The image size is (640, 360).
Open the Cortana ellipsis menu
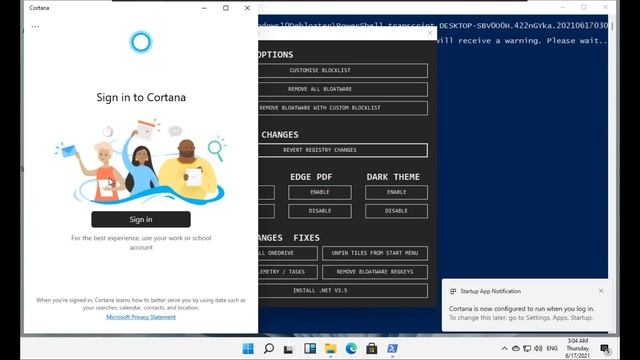point(35,27)
